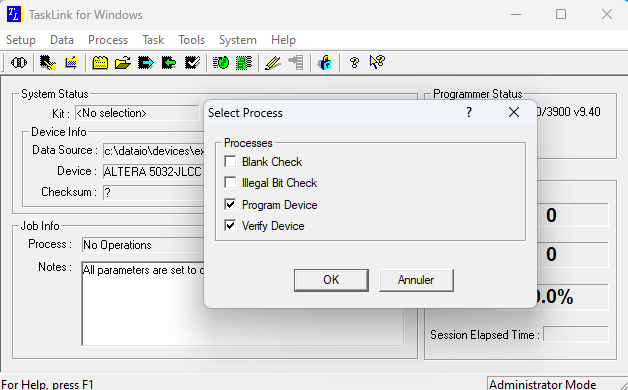Click the Administrator Mode status bar text
Screen dimensions: 628x390
pyautogui.click(x=542, y=384)
